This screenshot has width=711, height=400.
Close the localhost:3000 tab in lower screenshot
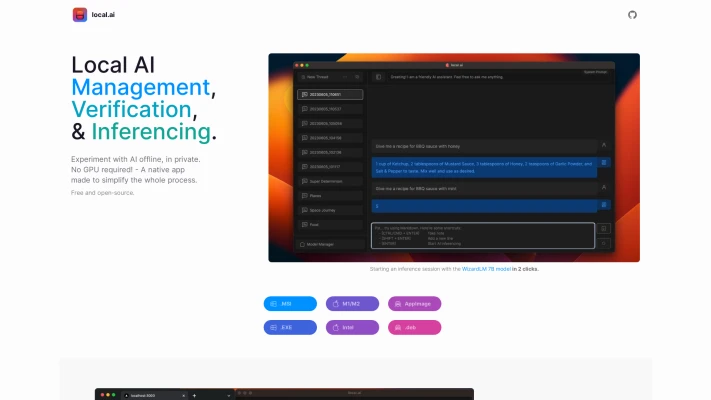point(183,395)
